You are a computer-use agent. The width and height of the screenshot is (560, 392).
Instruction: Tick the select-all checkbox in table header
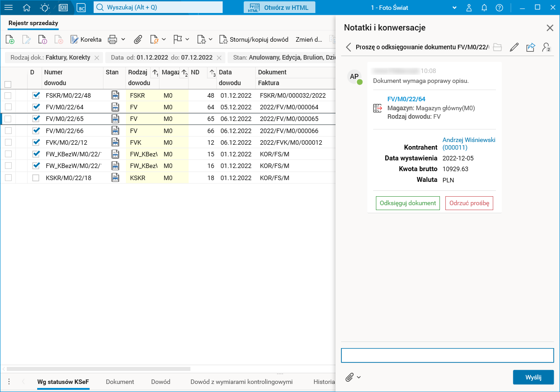pos(8,84)
